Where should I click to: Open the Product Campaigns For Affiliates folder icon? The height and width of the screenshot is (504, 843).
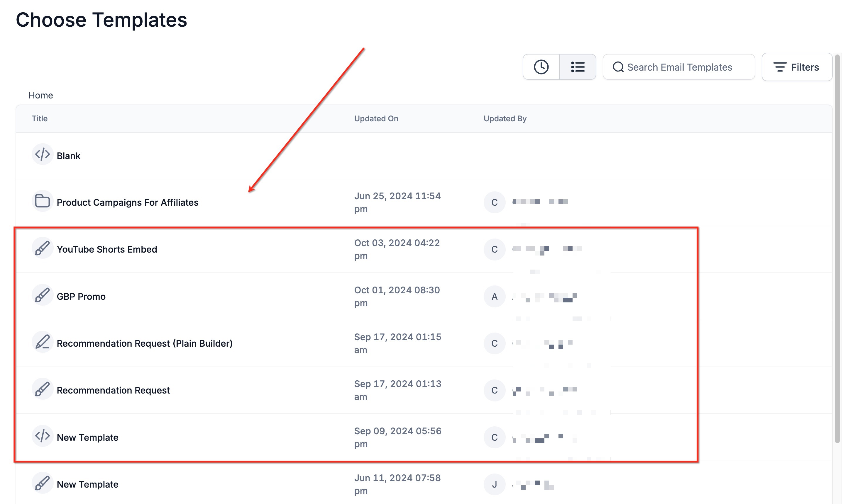43,201
